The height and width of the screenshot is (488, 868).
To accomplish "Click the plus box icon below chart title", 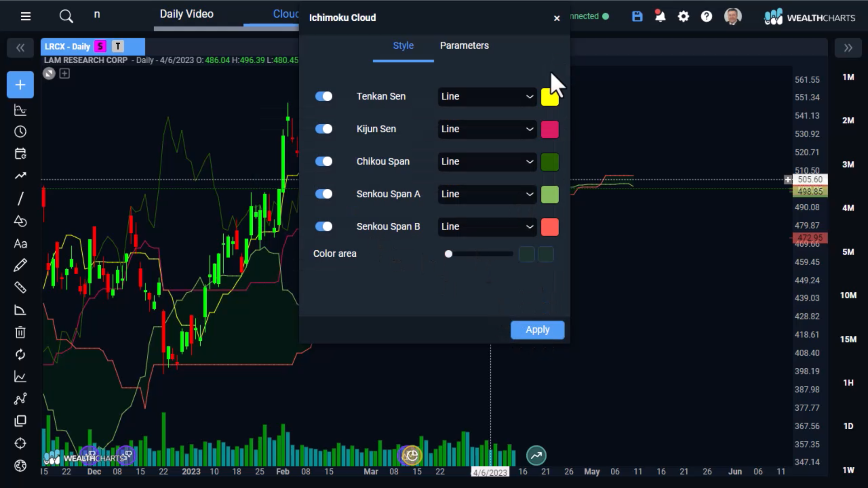I will [65, 73].
